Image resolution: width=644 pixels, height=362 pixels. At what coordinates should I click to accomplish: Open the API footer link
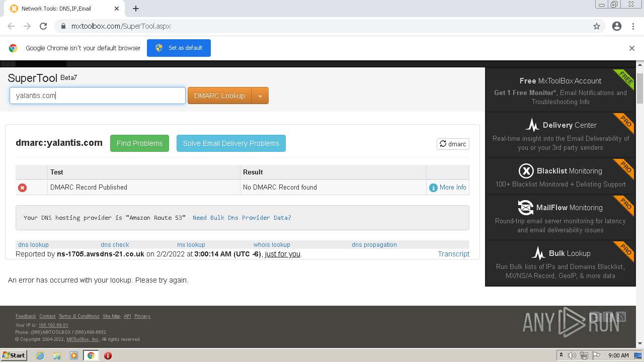click(127, 316)
